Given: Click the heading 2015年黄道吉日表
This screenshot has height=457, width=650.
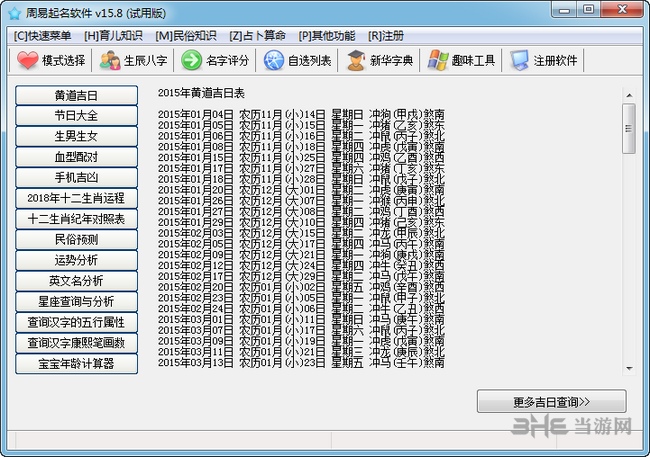Looking at the screenshot, I should pos(201,93).
